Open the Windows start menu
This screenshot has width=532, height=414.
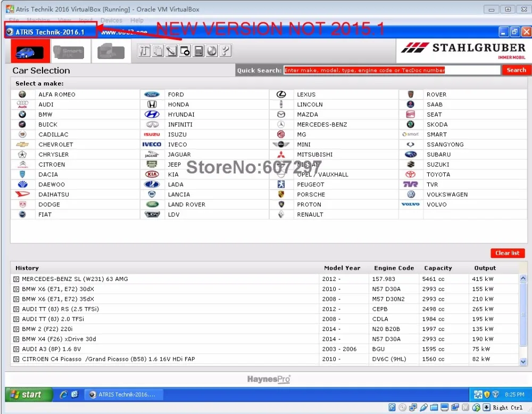tap(29, 394)
